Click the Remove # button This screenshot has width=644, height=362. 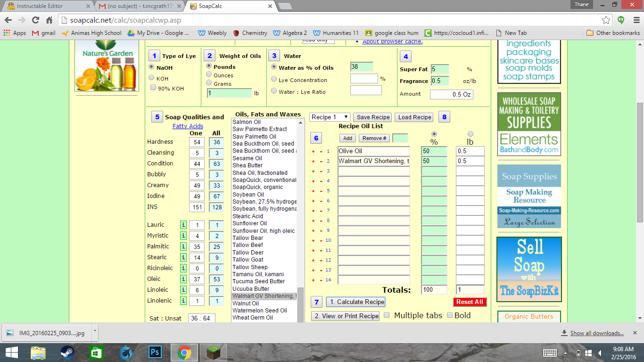[x=374, y=138]
